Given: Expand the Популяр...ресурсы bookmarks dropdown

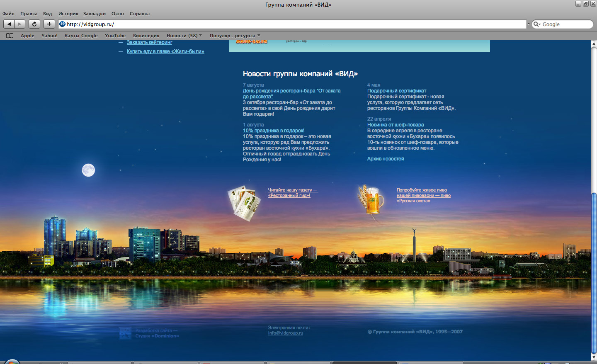Looking at the screenshot, I should 235,36.
